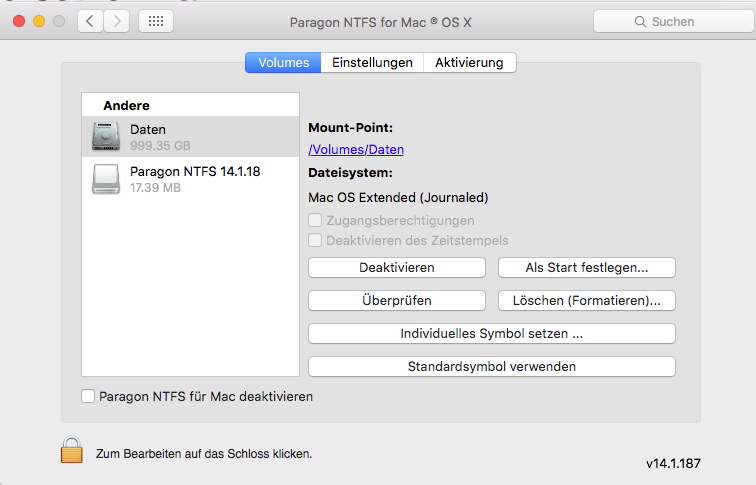Go forward with the right arrow button
Viewport: 756px width, 485px height.
pyautogui.click(x=117, y=21)
